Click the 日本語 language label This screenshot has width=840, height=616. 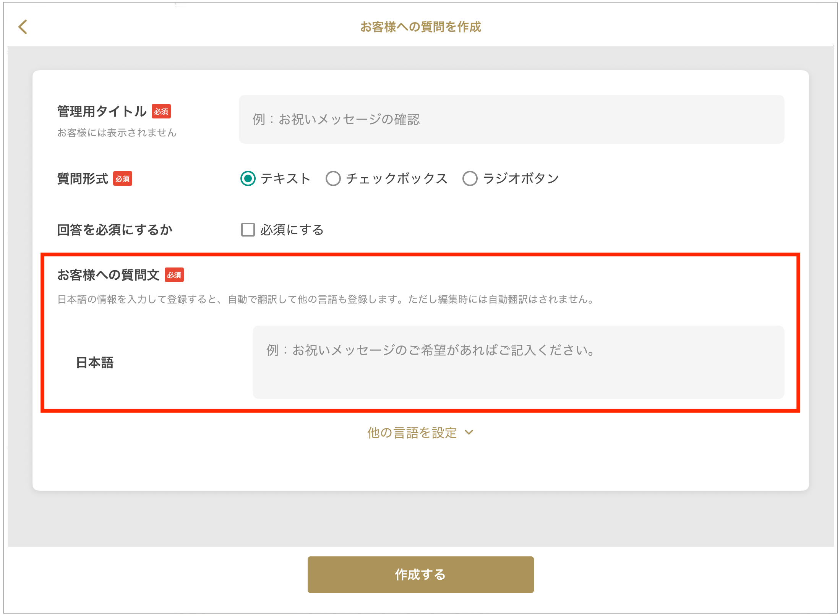click(95, 363)
